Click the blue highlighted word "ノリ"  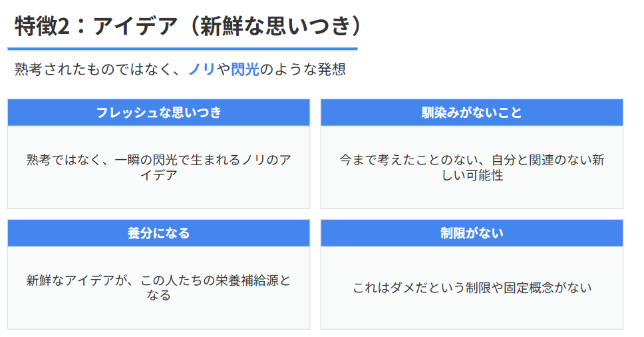tap(202, 69)
